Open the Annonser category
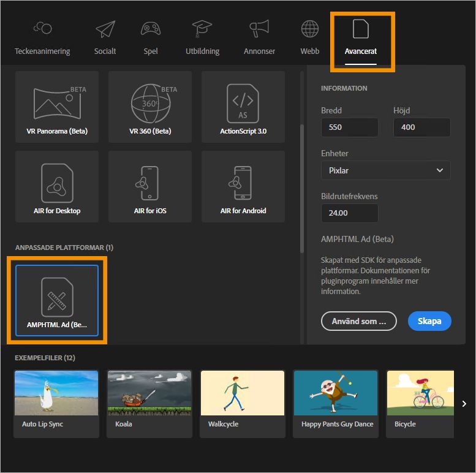The image size is (476, 473). tap(259, 38)
